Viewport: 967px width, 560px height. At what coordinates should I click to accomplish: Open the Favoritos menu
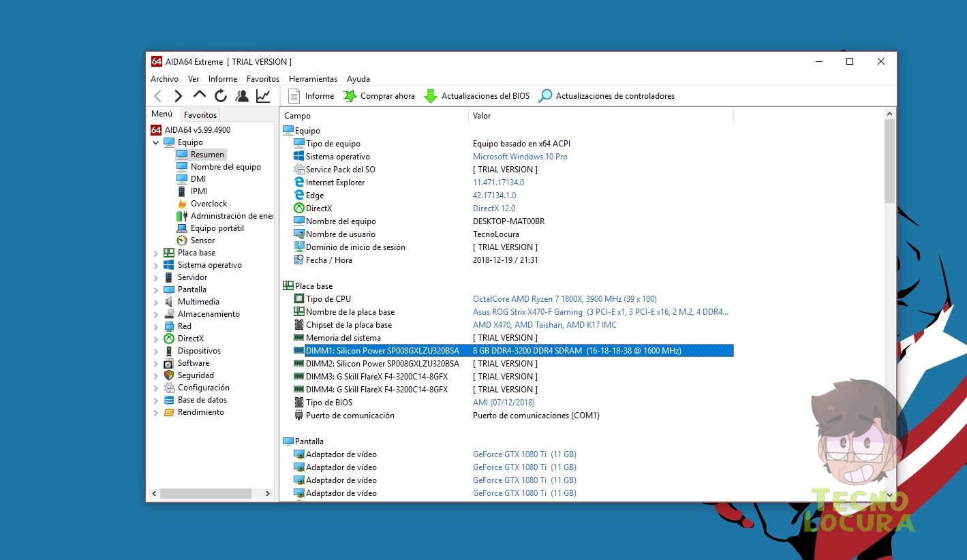point(263,79)
